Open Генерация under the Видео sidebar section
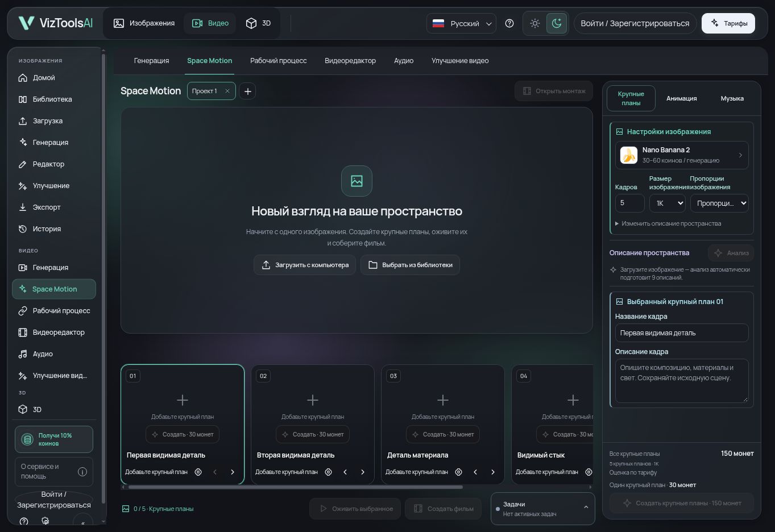775x532 pixels. [x=54, y=268]
